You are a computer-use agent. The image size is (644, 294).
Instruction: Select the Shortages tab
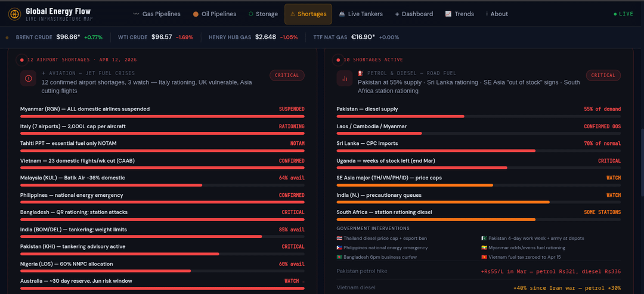(x=308, y=14)
